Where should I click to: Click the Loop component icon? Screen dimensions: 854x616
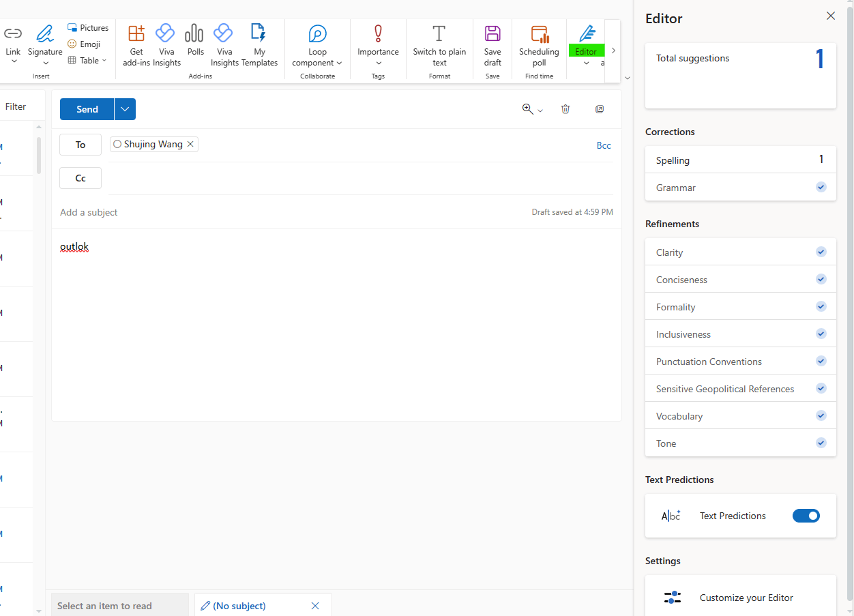point(317,33)
